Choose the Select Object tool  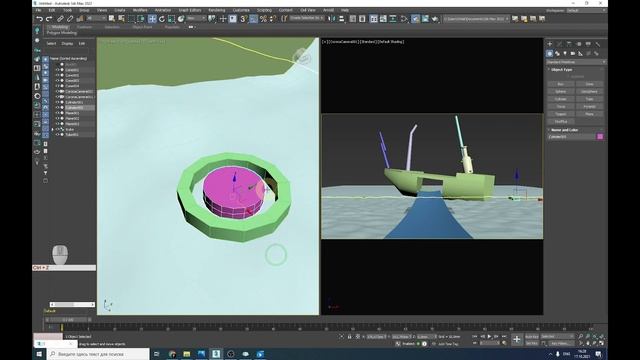coord(112,19)
